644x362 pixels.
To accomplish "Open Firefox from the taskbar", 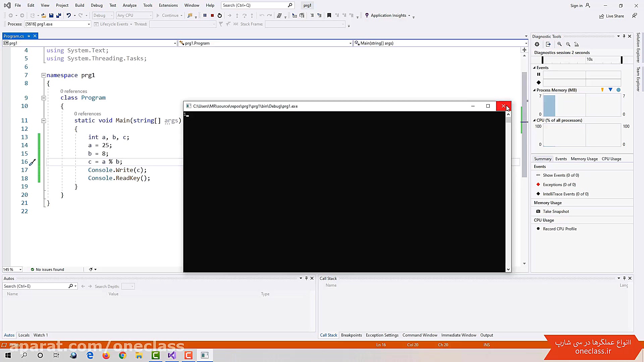I will pos(106,355).
